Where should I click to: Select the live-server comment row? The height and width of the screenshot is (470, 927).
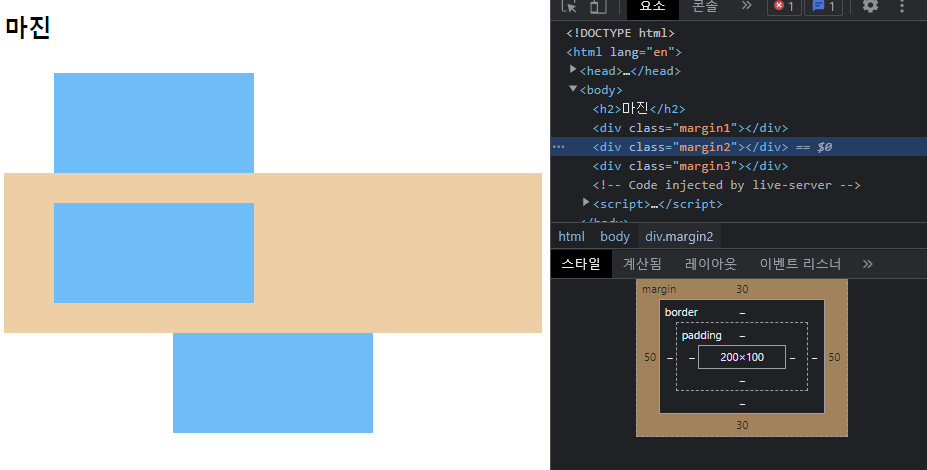click(726, 184)
